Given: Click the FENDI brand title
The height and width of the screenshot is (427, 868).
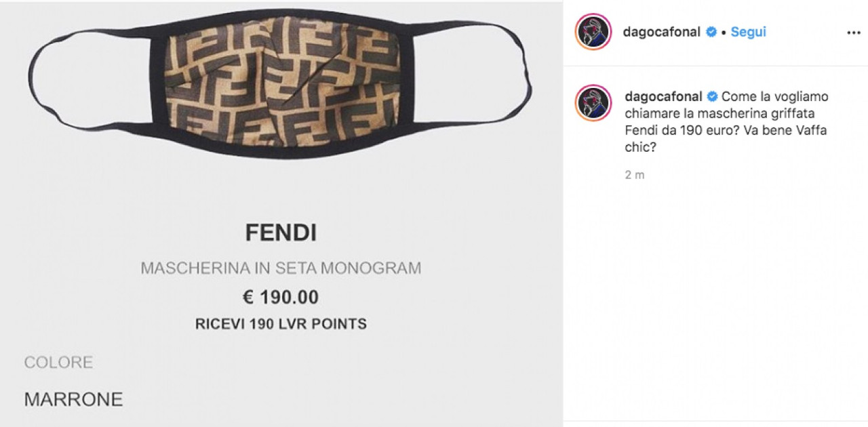Looking at the screenshot, I should (x=281, y=233).
